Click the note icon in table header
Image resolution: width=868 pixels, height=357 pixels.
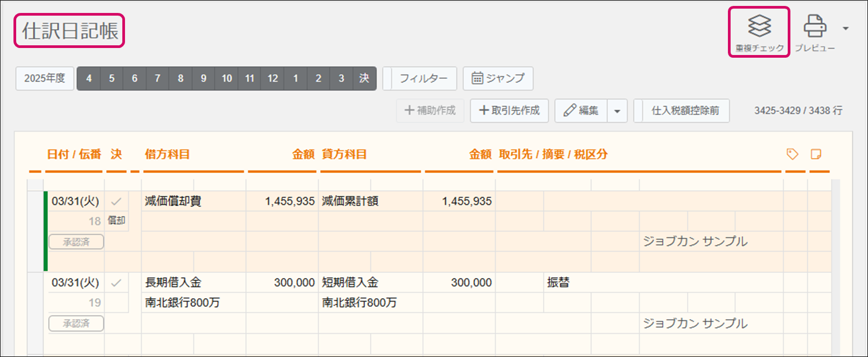816,155
